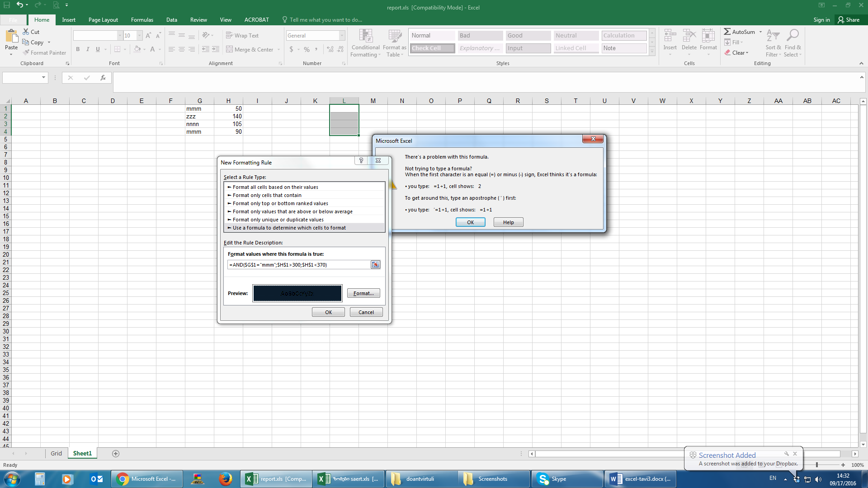Click the Insert Function fx icon
The height and width of the screenshot is (488, 868).
click(x=103, y=78)
